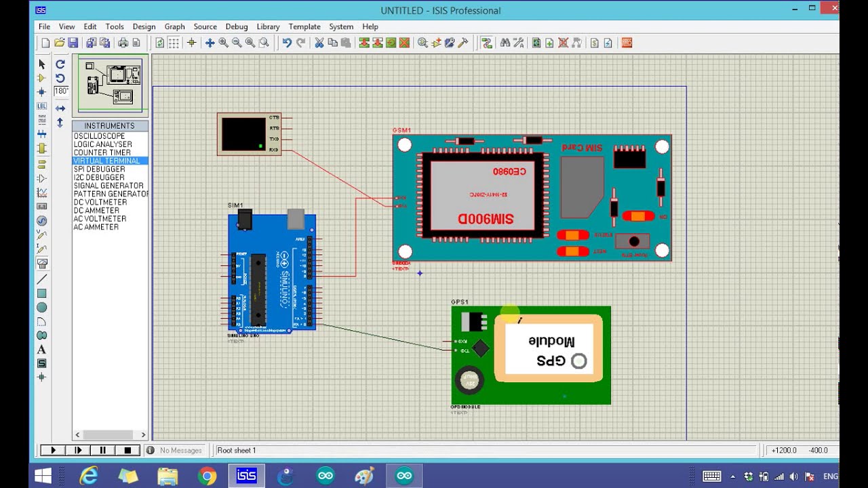Save the current design
This screenshot has width=868, height=488.
[x=73, y=43]
